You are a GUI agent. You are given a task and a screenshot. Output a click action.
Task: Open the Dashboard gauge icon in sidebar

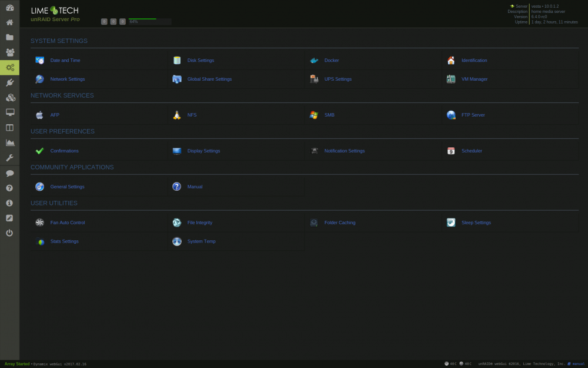tap(10, 8)
